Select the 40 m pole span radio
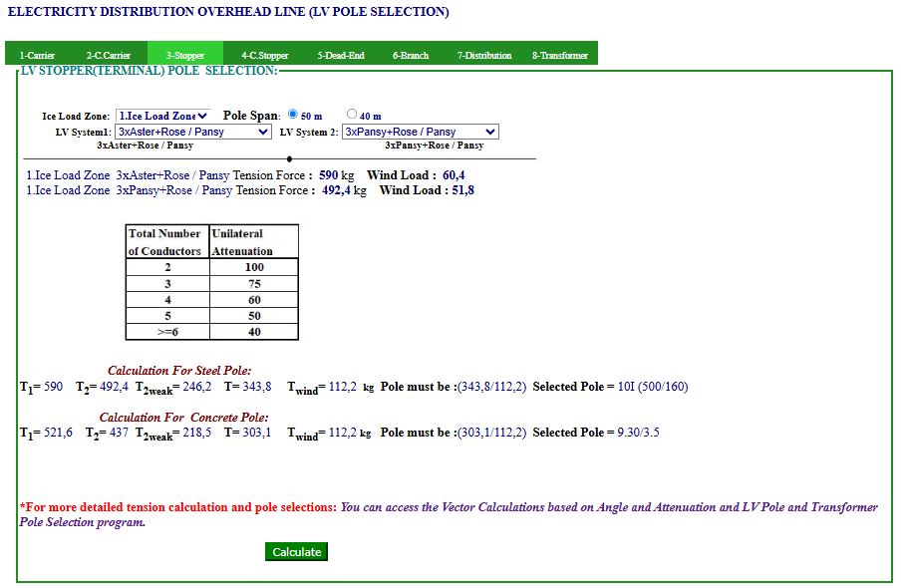Image resolution: width=913 pixels, height=588 pixels. click(352, 114)
